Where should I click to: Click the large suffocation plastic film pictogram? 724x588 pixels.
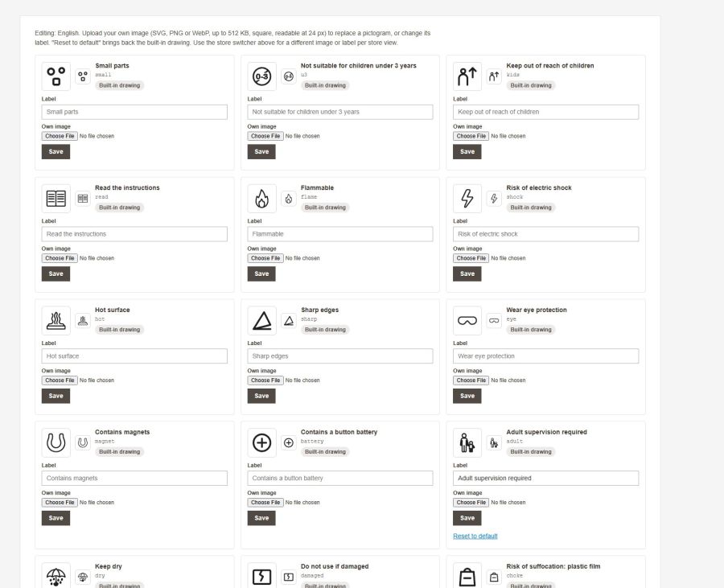(467, 576)
